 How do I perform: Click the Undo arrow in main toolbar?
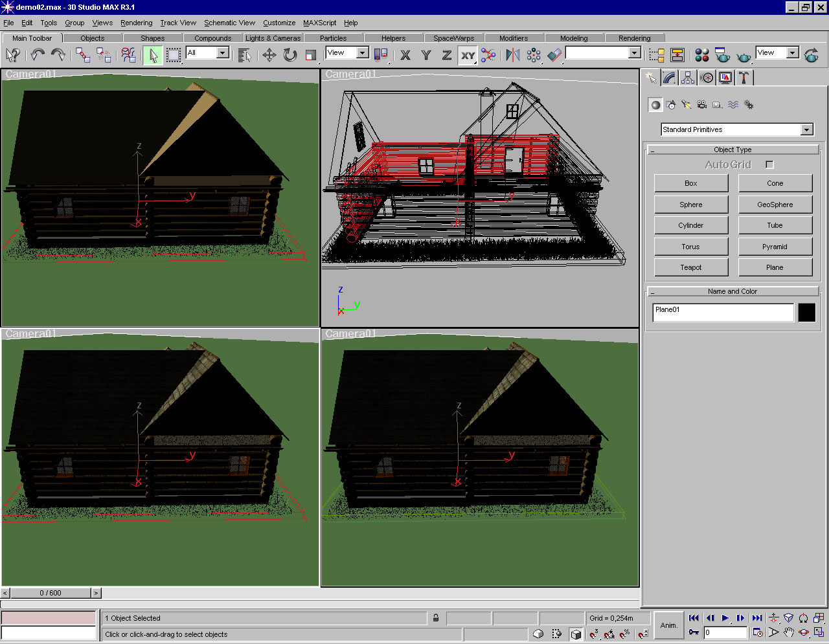pyautogui.click(x=38, y=55)
